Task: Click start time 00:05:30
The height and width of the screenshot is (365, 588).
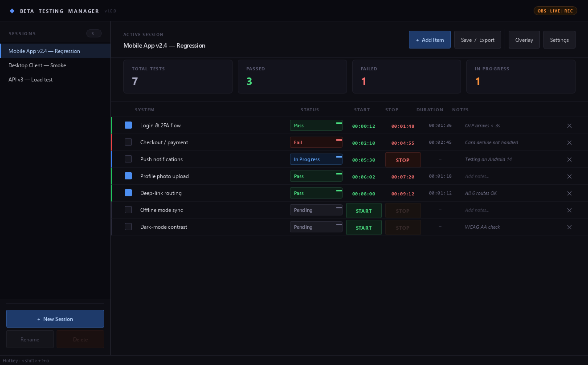Action: (x=363, y=160)
